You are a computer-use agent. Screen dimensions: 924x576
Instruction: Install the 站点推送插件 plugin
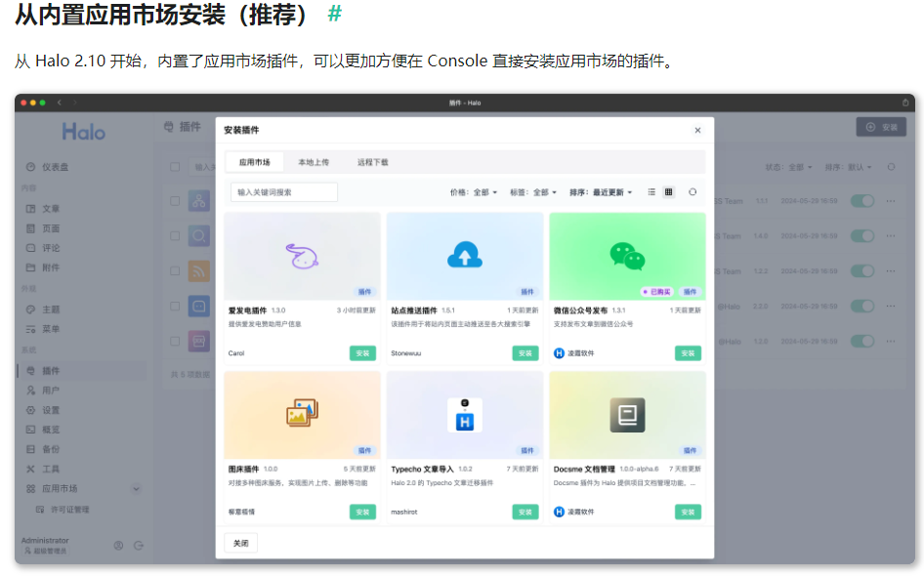(525, 352)
